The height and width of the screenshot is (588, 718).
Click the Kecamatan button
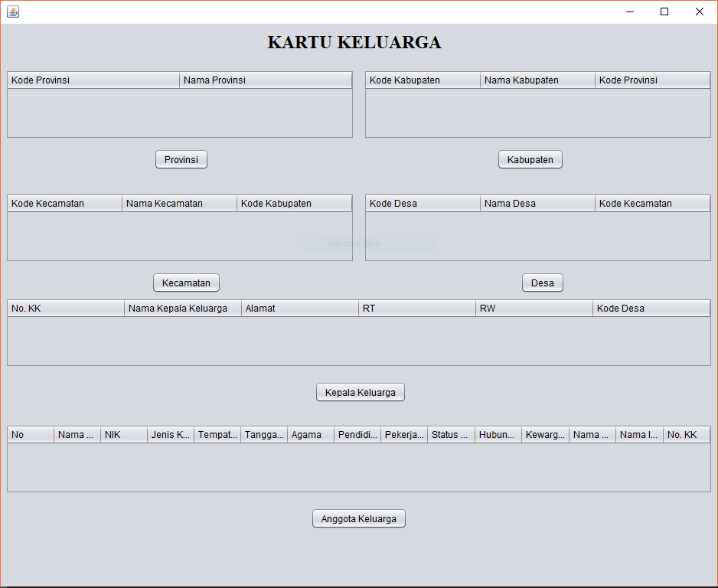pos(186,283)
